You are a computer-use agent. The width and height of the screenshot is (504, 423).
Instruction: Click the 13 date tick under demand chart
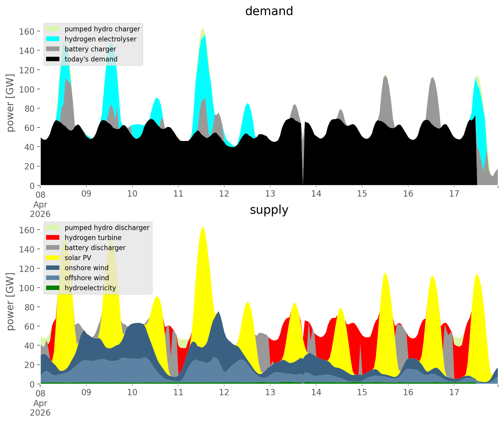(x=270, y=194)
